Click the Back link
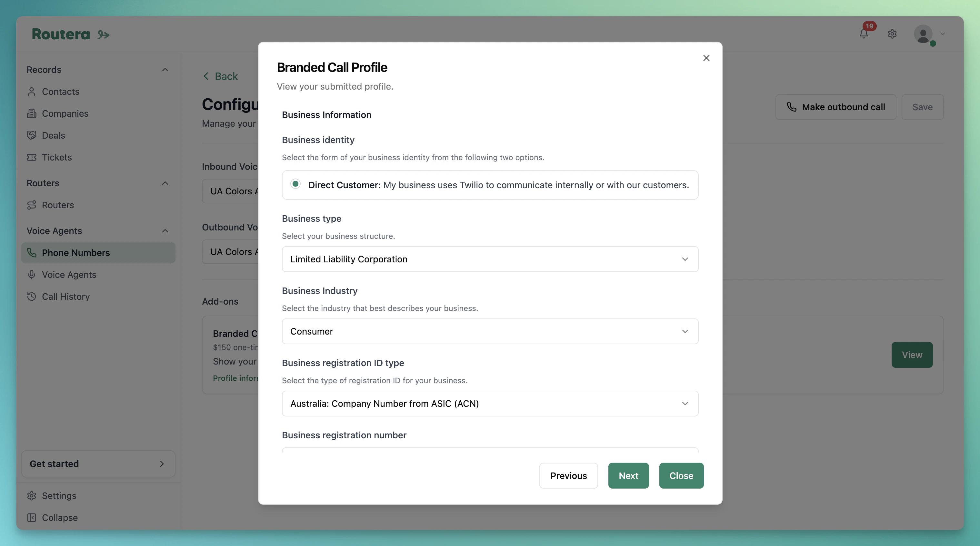Viewport: 980px width, 546px height. point(220,76)
